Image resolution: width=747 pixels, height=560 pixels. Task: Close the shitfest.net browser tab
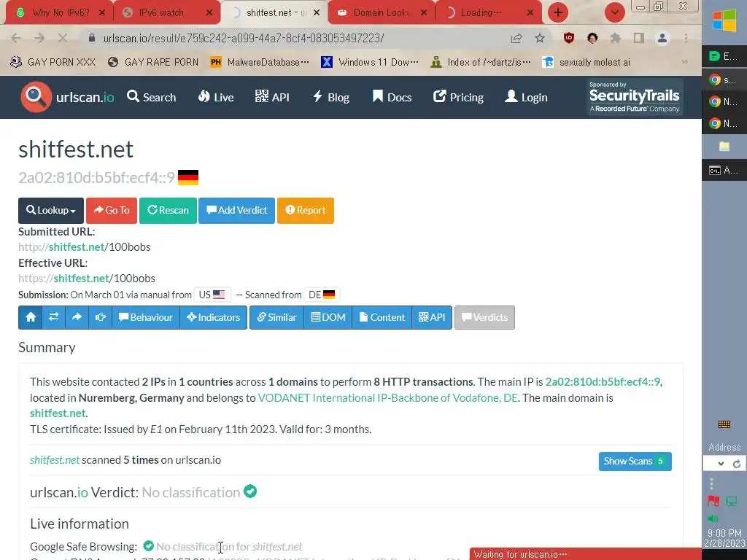(317, 13)
